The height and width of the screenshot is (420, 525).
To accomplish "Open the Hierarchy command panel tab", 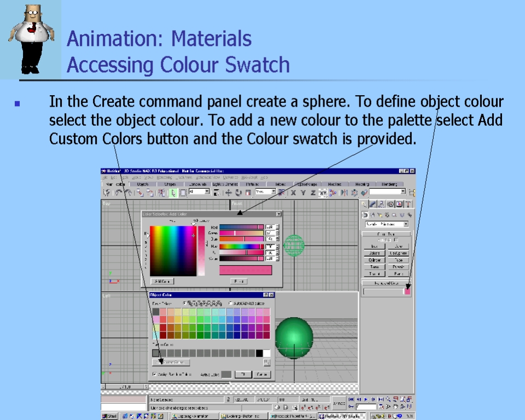I will tap(382, 204).
